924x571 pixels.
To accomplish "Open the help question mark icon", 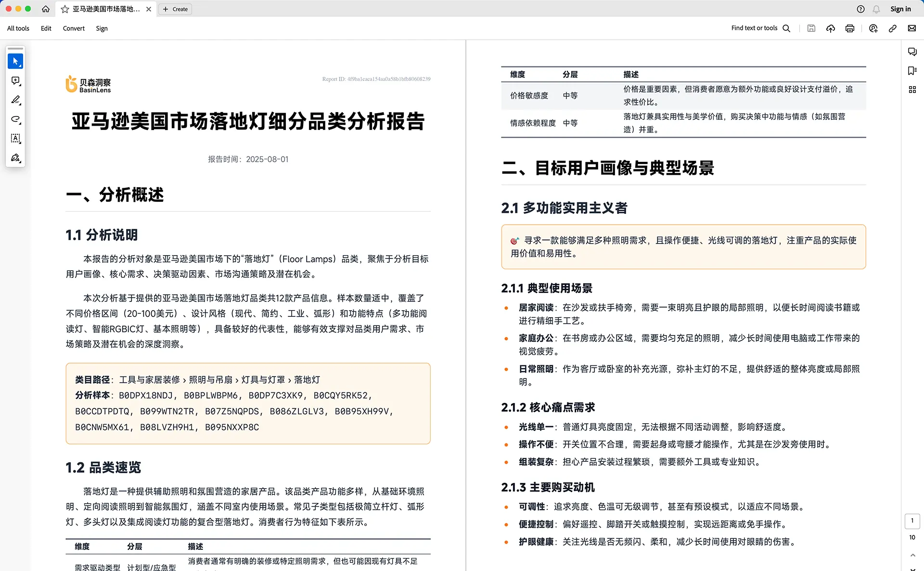I will pyautogui.click(x=861, y=9).
